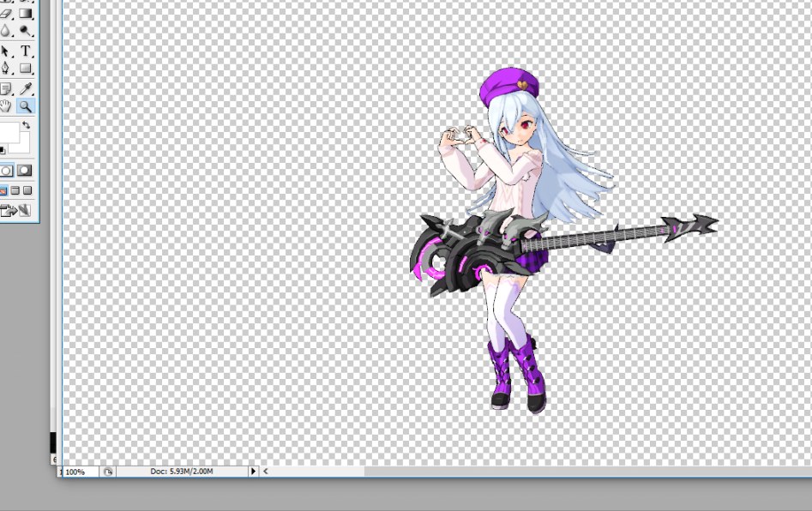Click the 100% zoom level field
The width and height of the screenshot is (812, 511).
[77, 472]
